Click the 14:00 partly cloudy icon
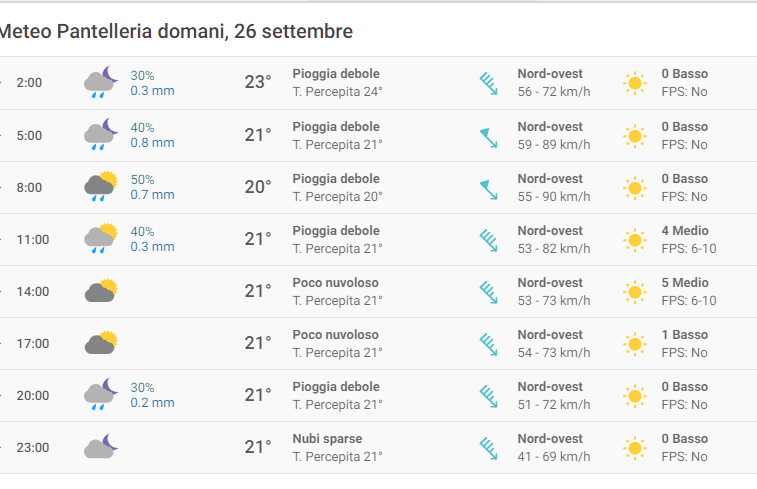This screenshot has height=489, width=757. (101, 291)
